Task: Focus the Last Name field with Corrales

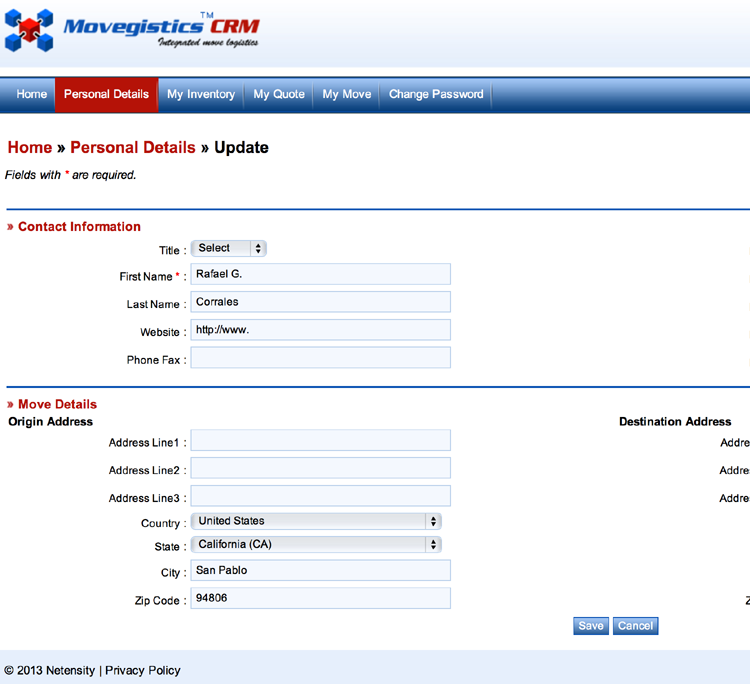Action: click(320, 302)
